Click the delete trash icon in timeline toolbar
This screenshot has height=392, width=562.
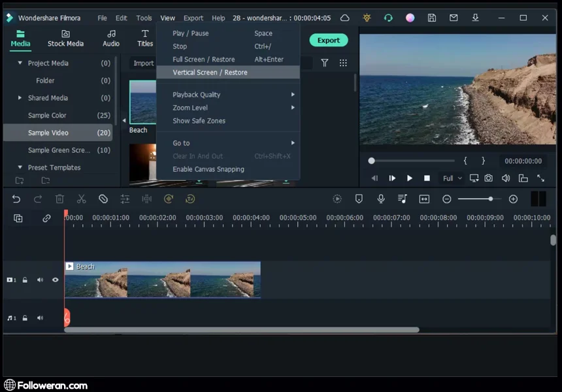(x=59, y=199)
